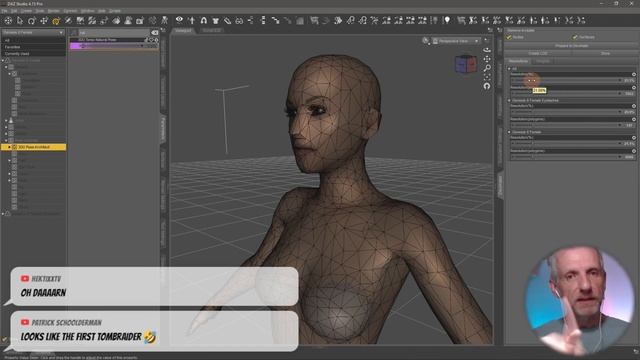Screen dimensions: 640x360
Task: Click the Prepare to Decimate button
Action: [571, 46]
